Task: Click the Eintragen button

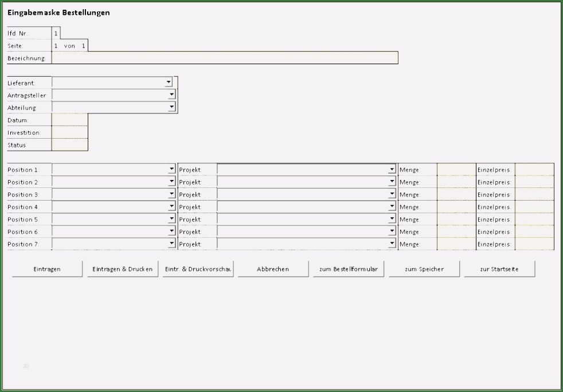Action: [x=47, y=269]
